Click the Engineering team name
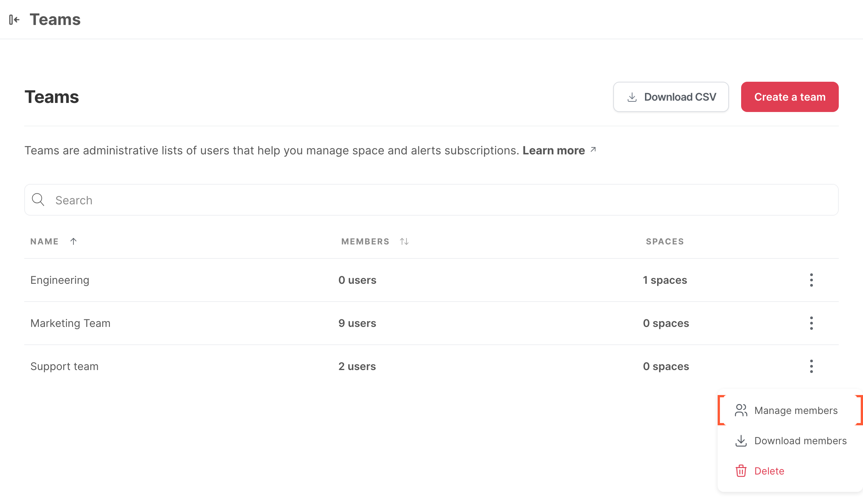 coord(60,280)
